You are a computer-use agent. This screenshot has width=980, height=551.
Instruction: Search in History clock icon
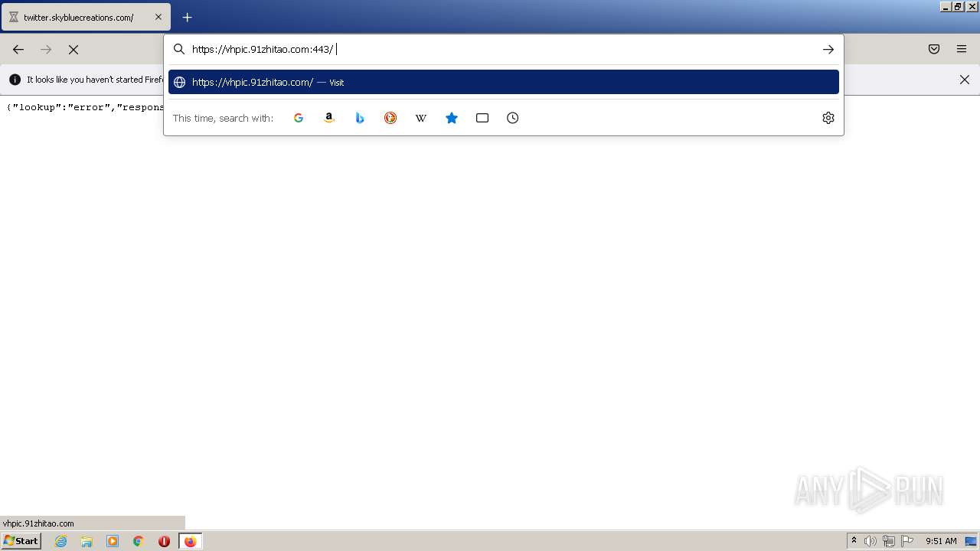click(x=513, y=118)
